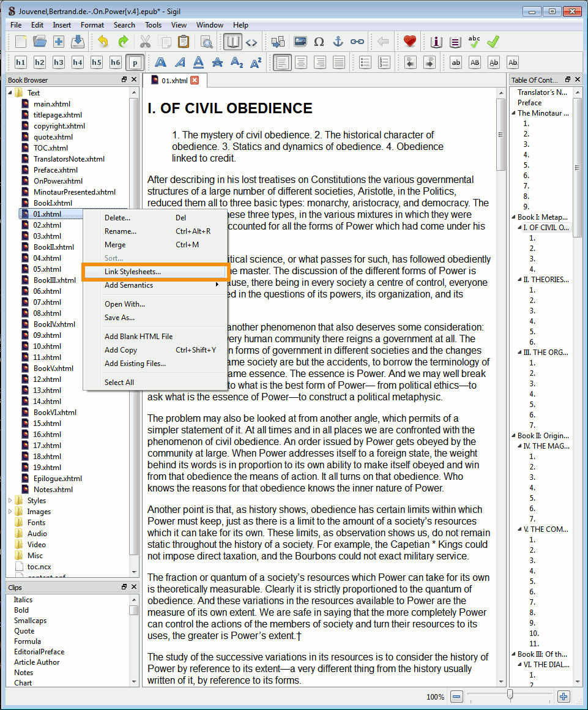Open the Metadata Editor icon

(436, 42)
